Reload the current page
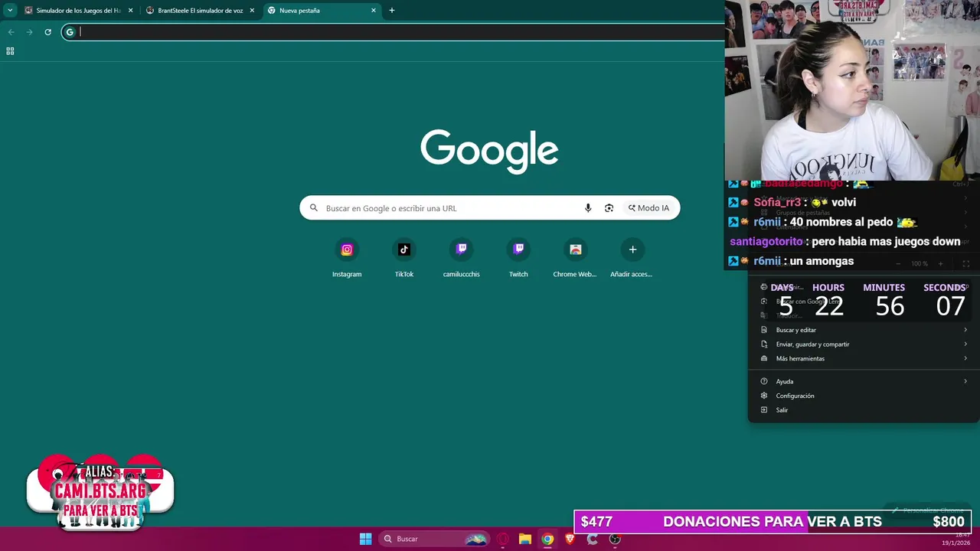The width and height of the screenshot is (980, 551). pos(47,32)
